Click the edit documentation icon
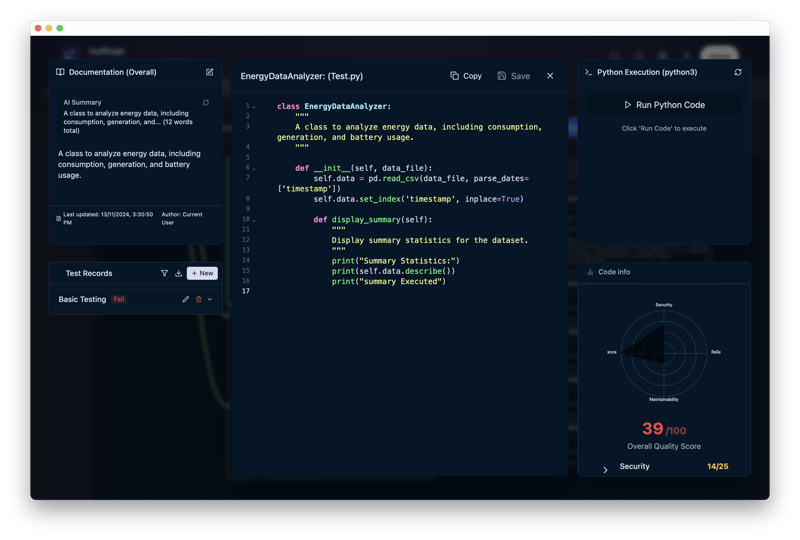 point(209,72)
